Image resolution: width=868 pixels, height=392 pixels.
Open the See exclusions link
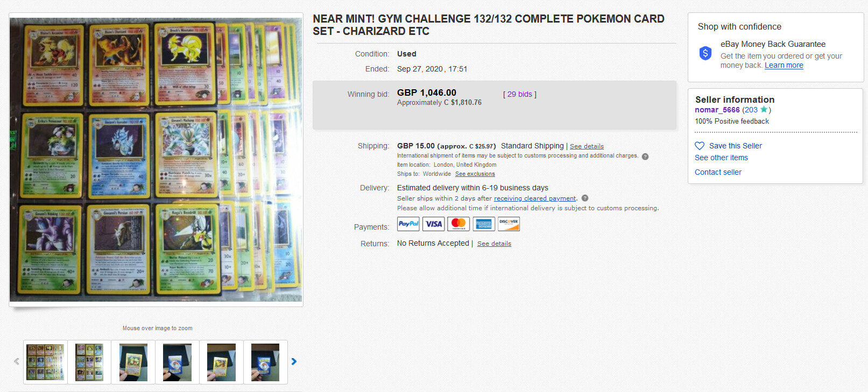[475, 174]
